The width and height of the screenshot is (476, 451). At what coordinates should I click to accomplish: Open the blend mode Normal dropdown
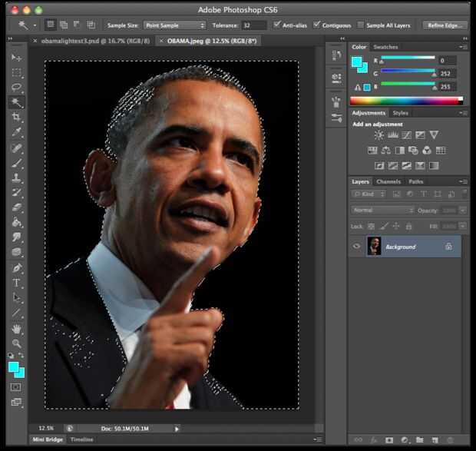point(382,211)
